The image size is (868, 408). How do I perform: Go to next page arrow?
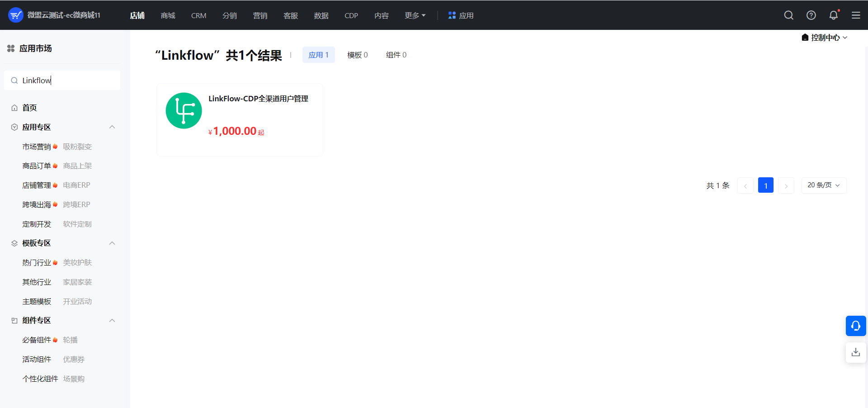point(786,185)
